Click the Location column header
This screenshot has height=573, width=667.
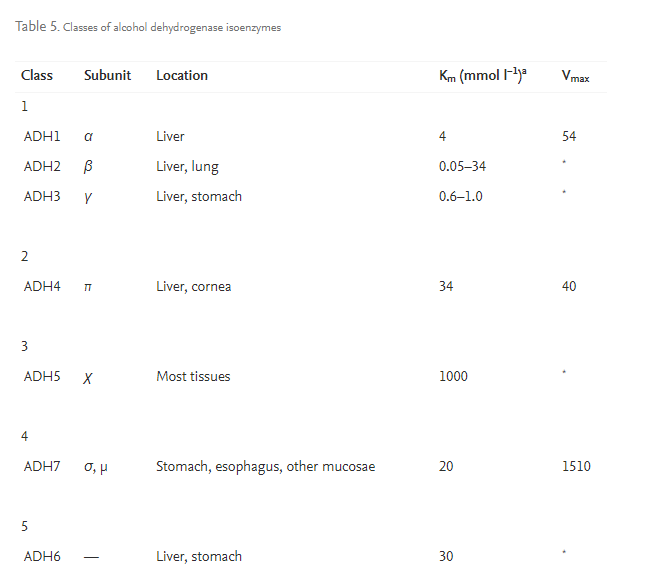(x=182, y=75)
